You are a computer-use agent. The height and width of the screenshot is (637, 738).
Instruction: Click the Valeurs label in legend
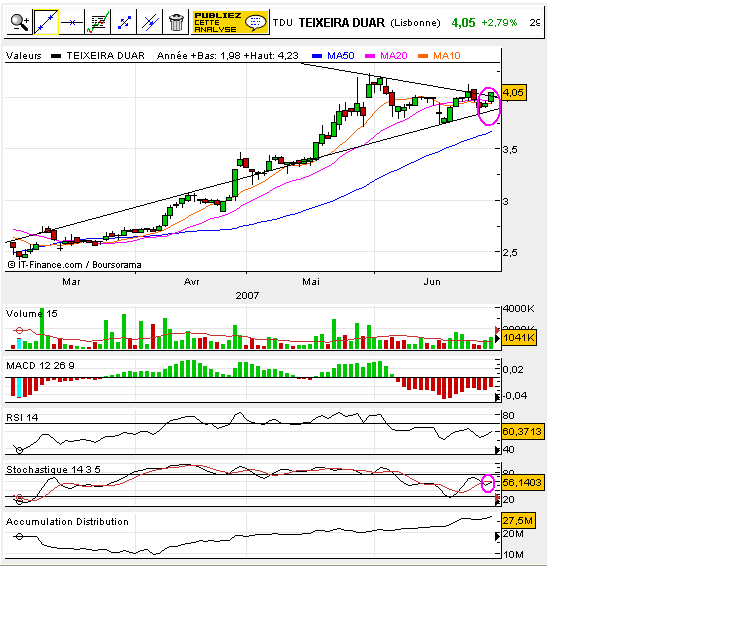tap(24, 56)
